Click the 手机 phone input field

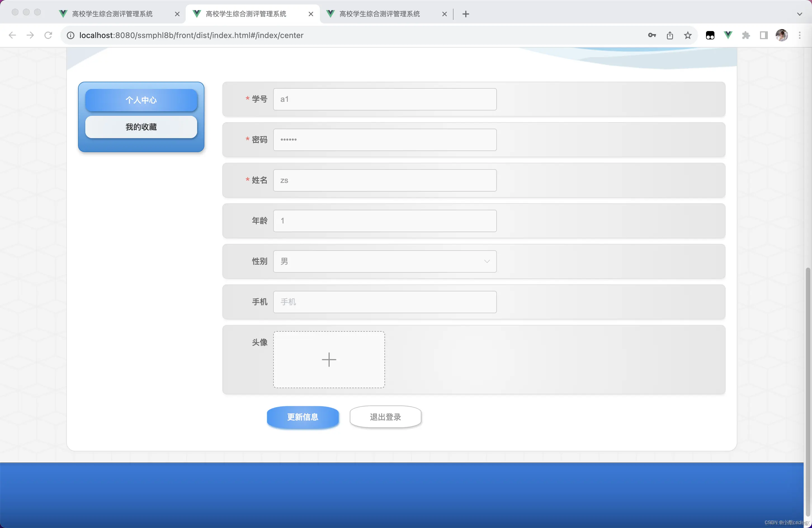384,302
